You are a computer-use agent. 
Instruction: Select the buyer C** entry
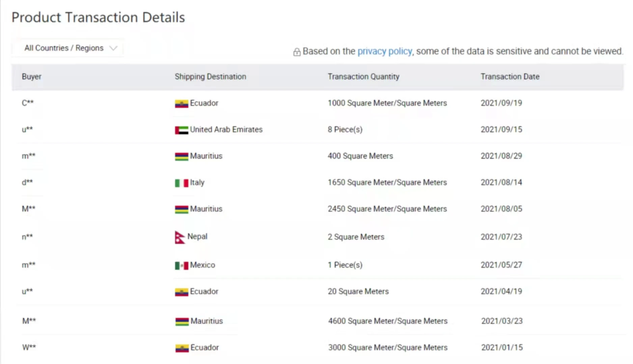click(28, 103)
